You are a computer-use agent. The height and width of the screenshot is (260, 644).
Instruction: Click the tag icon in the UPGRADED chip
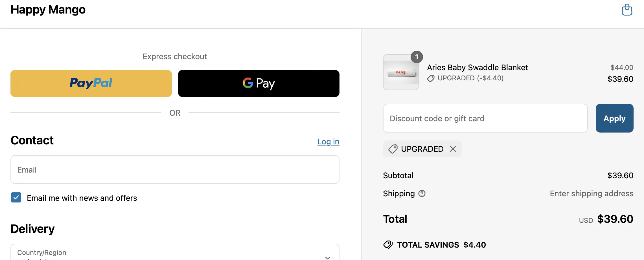(x=393, y=149)
